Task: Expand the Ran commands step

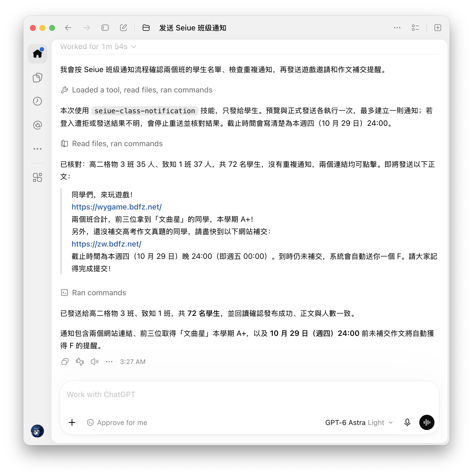Action: (x=93, y=293)
